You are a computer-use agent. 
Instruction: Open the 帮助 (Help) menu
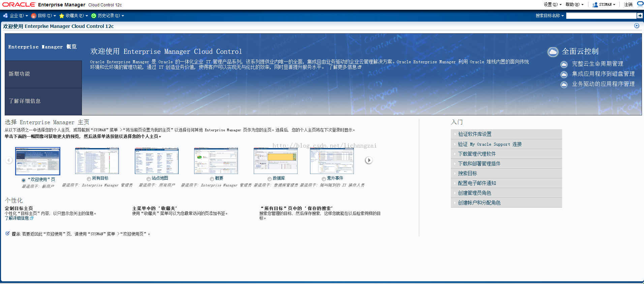[574, 5]
